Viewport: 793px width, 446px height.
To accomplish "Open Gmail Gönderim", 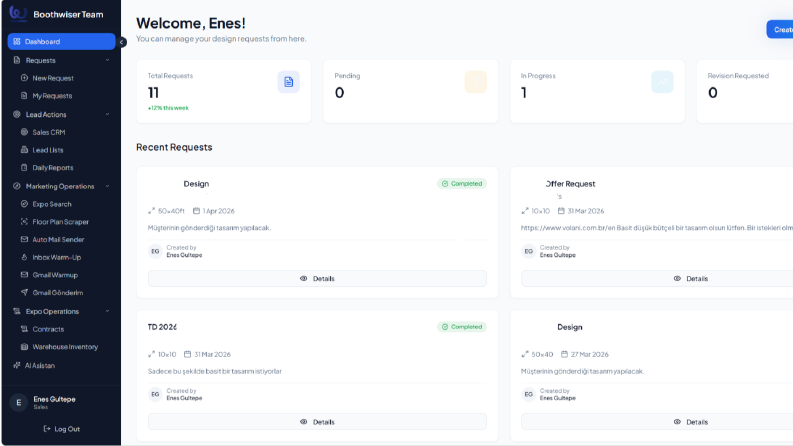I will [x=58, y=292].
